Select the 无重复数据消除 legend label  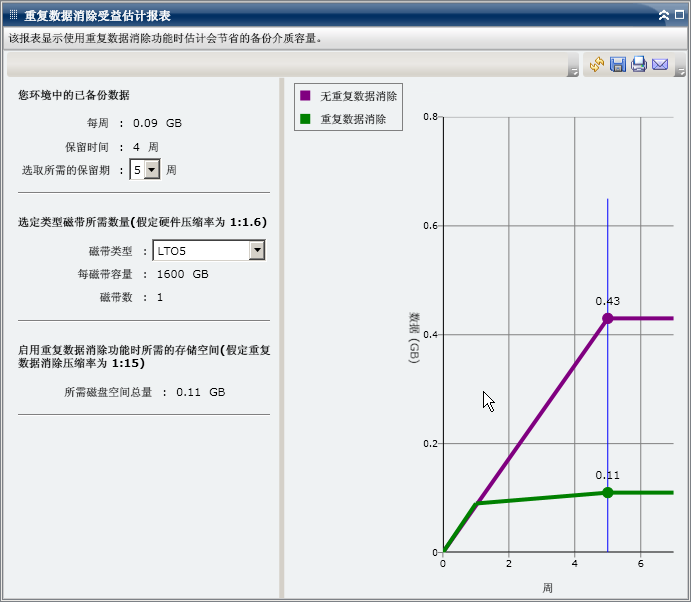(x=358, y=96)
